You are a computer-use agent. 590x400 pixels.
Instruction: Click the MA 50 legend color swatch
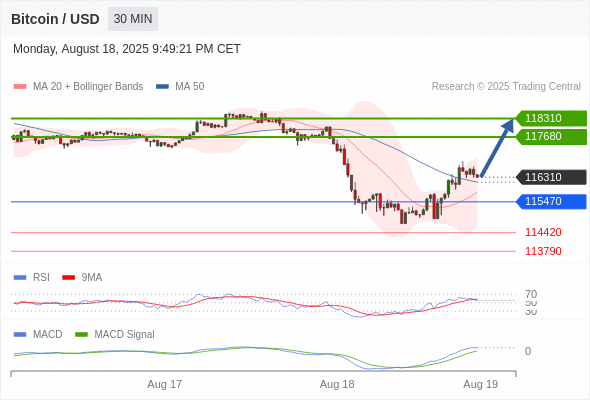(x=162, y=87)
